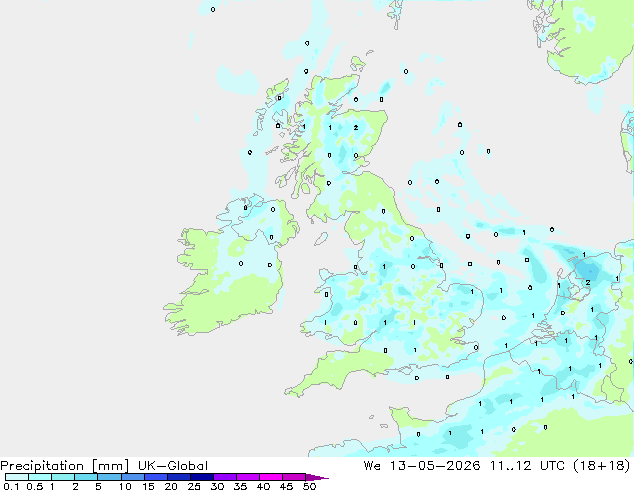Click the '(18+18)' forecast run text
This screenshot has height=490, width=634.
[602, 465]
